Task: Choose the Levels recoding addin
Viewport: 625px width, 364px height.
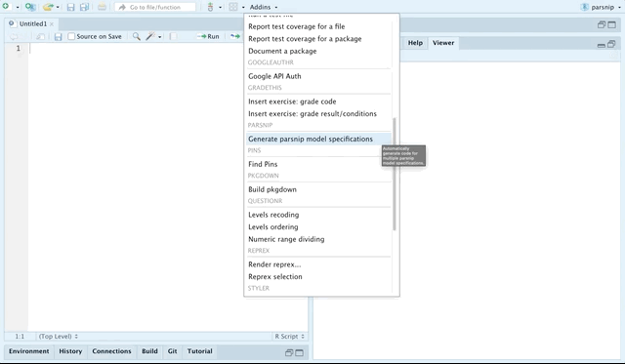Action: pos(273,215)
